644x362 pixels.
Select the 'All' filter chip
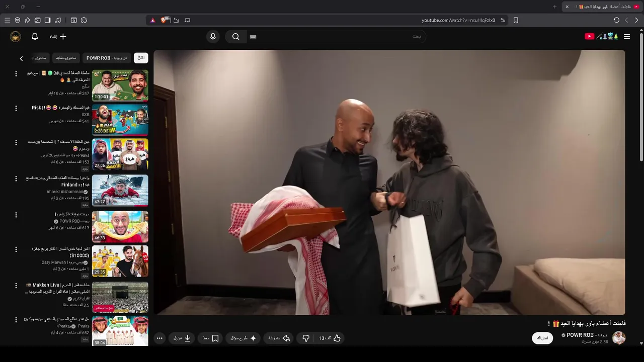141,58
